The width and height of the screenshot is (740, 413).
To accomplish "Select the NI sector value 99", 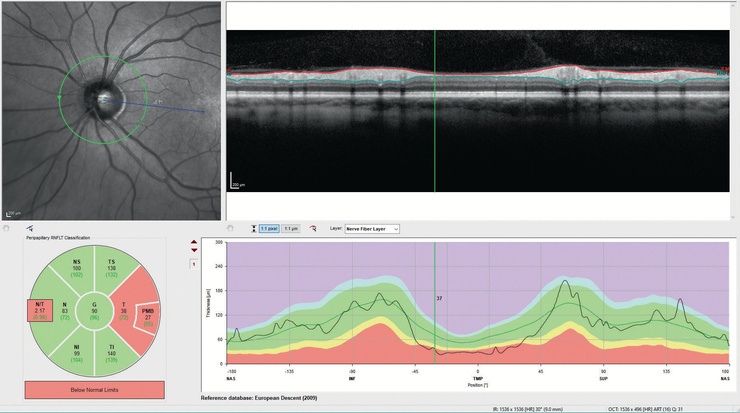I will coord(76,354).
